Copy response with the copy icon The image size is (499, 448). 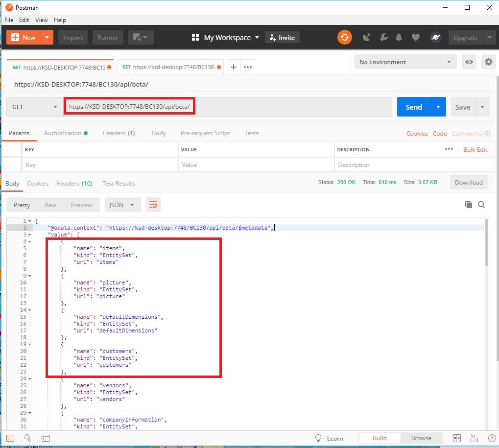point(468,205)
